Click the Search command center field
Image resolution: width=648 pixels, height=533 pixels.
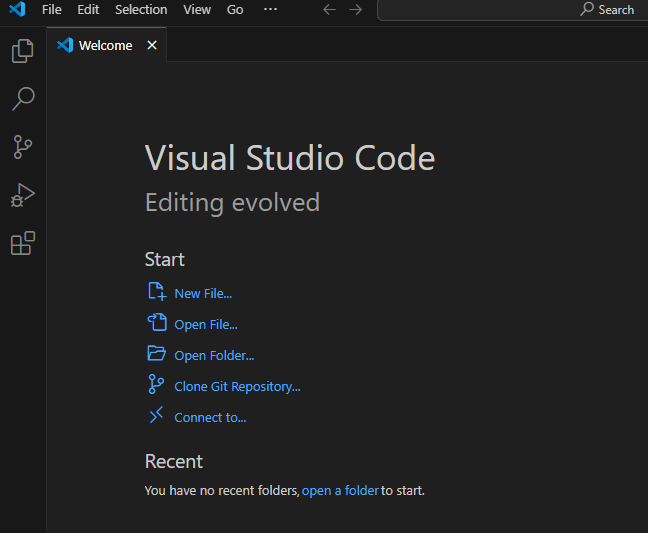(512, 10)
